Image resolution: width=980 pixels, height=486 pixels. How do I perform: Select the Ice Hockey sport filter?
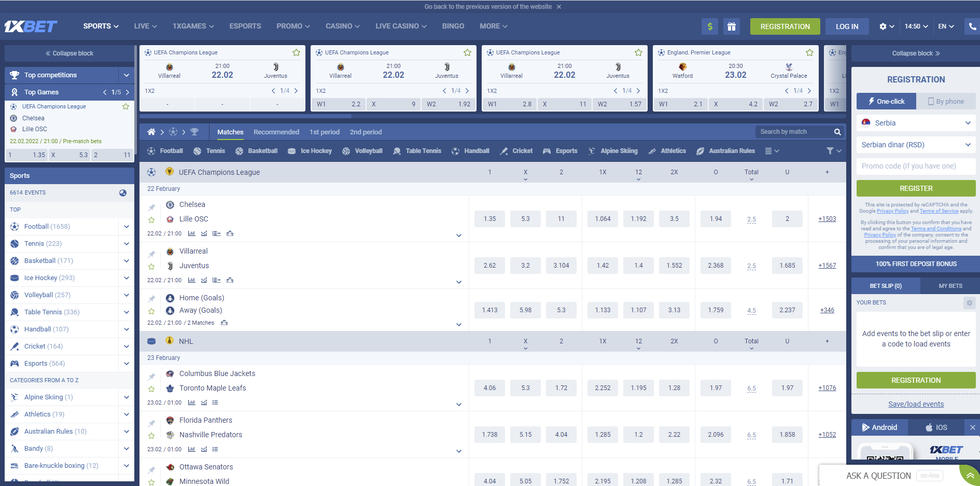(310, 151)
